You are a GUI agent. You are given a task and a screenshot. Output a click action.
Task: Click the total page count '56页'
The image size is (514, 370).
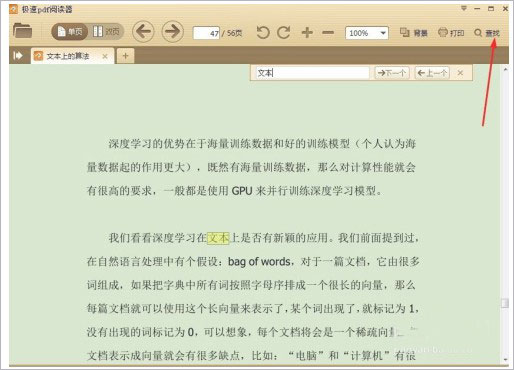point(235,33)
